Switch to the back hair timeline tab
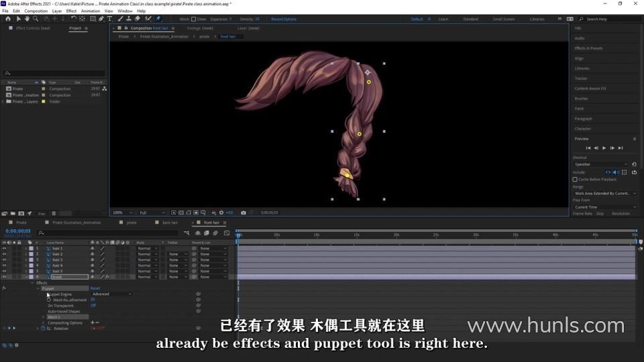This screenshot has height=362, width=644. [x=170, y=223]
